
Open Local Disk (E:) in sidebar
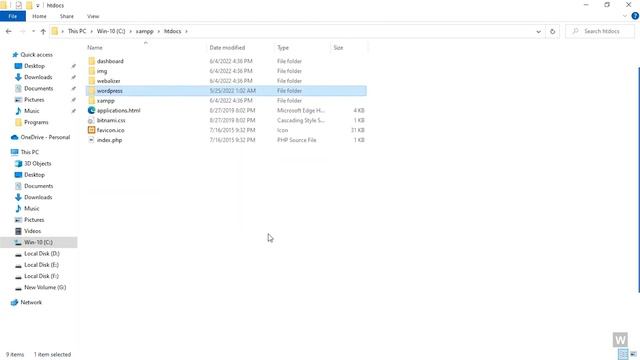[x=41, y=265]
